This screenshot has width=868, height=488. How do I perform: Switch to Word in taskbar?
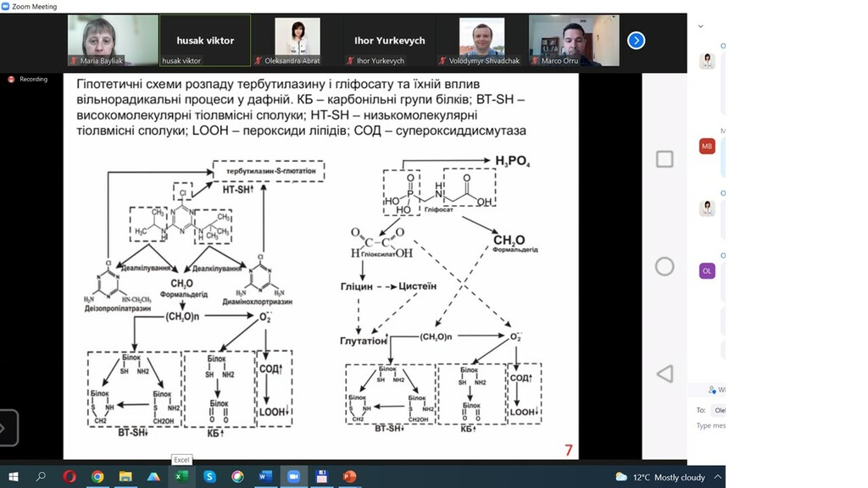(265, 476)
